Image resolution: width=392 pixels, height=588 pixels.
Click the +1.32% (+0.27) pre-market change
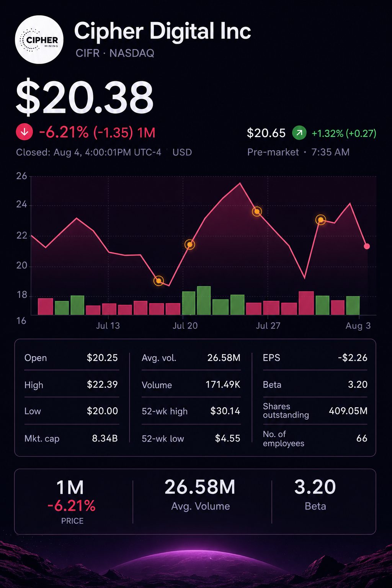(x=344, y=133)
